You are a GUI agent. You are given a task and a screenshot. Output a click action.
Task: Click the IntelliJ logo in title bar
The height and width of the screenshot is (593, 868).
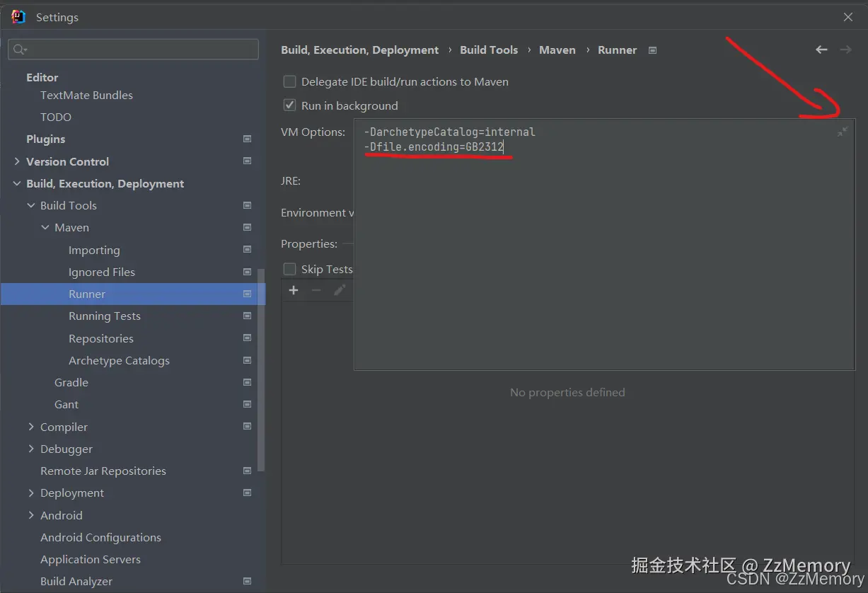(x=18, y=17)
